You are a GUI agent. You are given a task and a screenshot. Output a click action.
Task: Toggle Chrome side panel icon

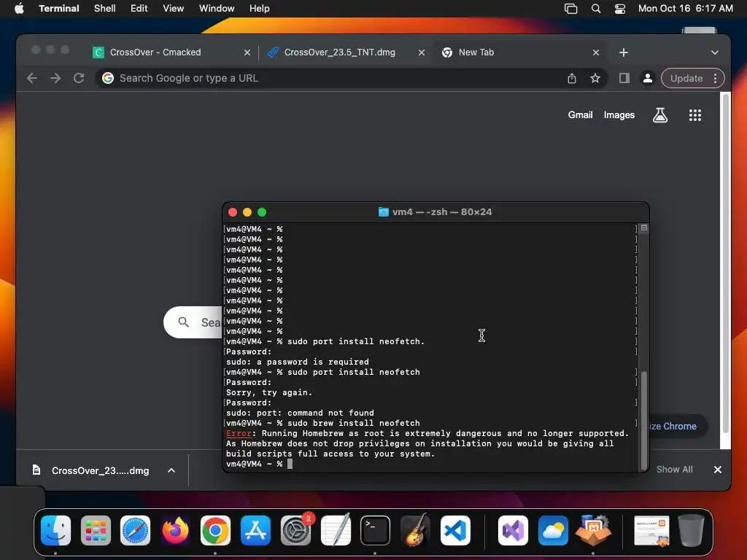(624, 78)
